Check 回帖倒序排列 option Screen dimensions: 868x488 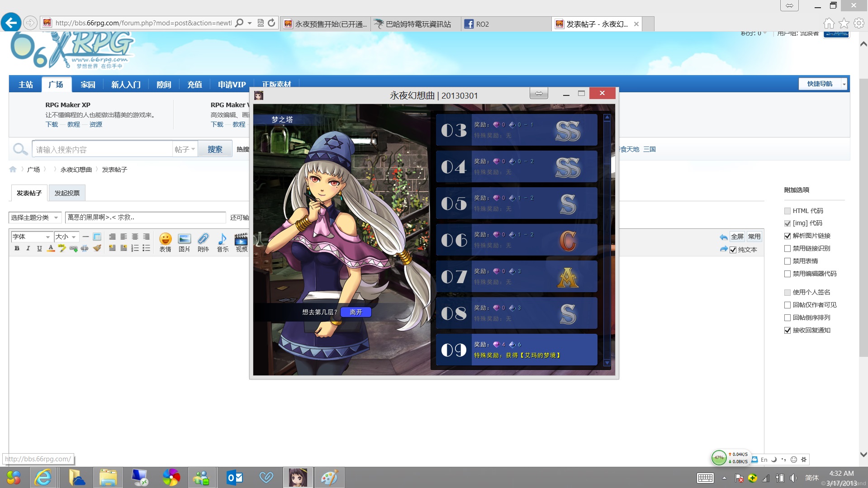pos(787,318)
